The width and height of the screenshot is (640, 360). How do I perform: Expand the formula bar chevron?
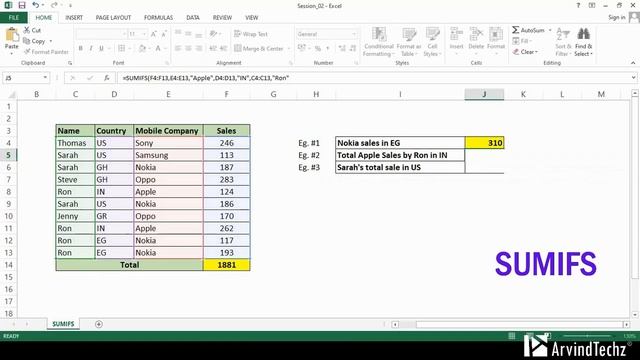[x=633, y=78]
